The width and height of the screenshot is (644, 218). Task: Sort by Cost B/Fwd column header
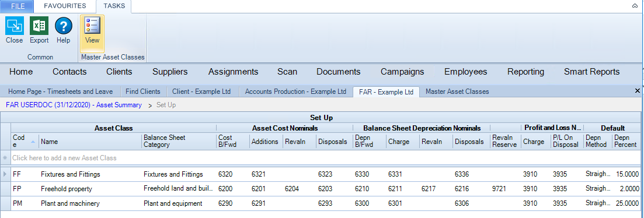pos(233,141)
